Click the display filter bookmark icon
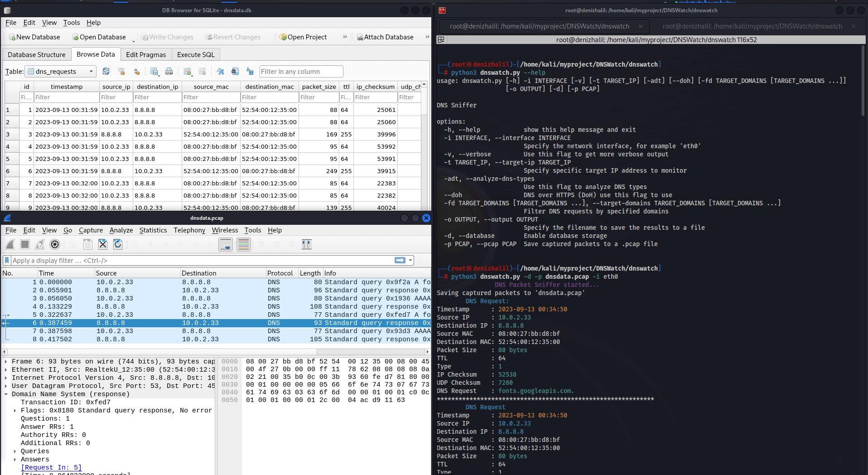 (x=7, y=260)
